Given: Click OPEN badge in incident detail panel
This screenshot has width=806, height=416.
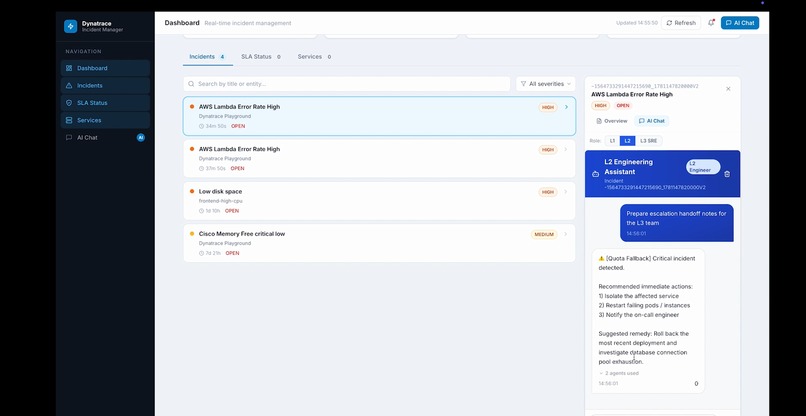Looking at the screenshot, I should point(622,105).
